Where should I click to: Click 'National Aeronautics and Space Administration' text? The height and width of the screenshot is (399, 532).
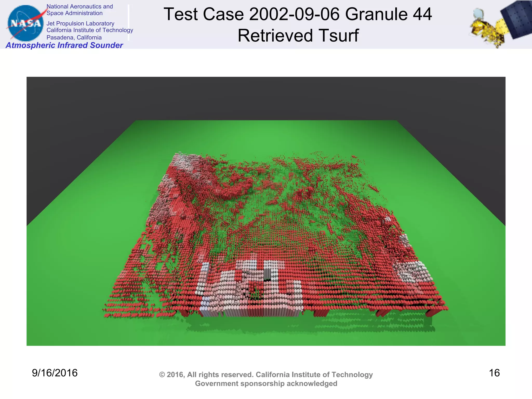coord(80,10)
